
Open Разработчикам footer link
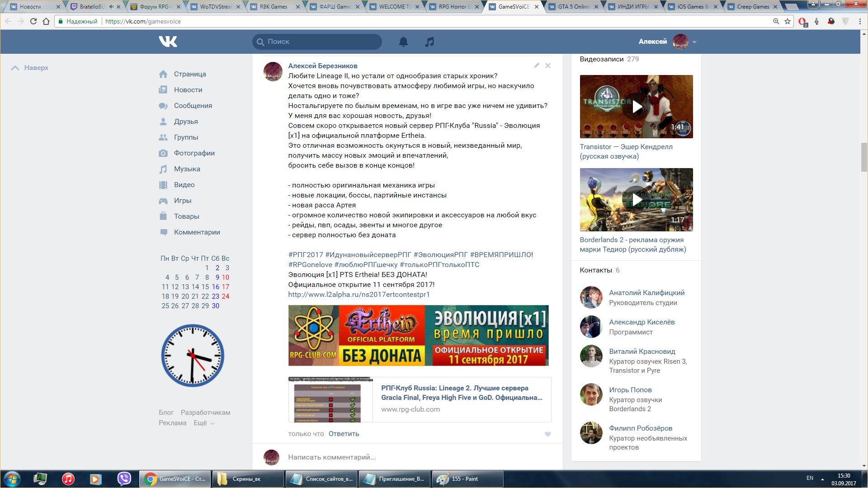click(x=205, y=413)
